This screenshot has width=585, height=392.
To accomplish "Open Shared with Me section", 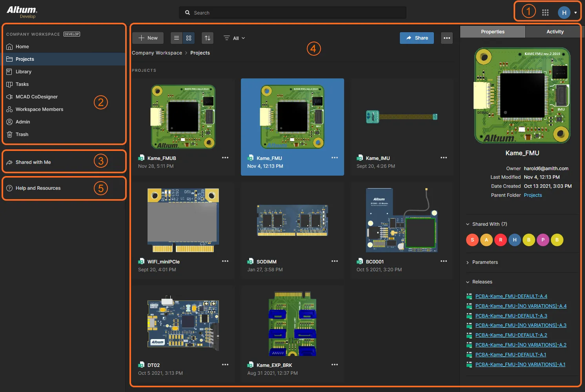I will click(x=33, y=162).
